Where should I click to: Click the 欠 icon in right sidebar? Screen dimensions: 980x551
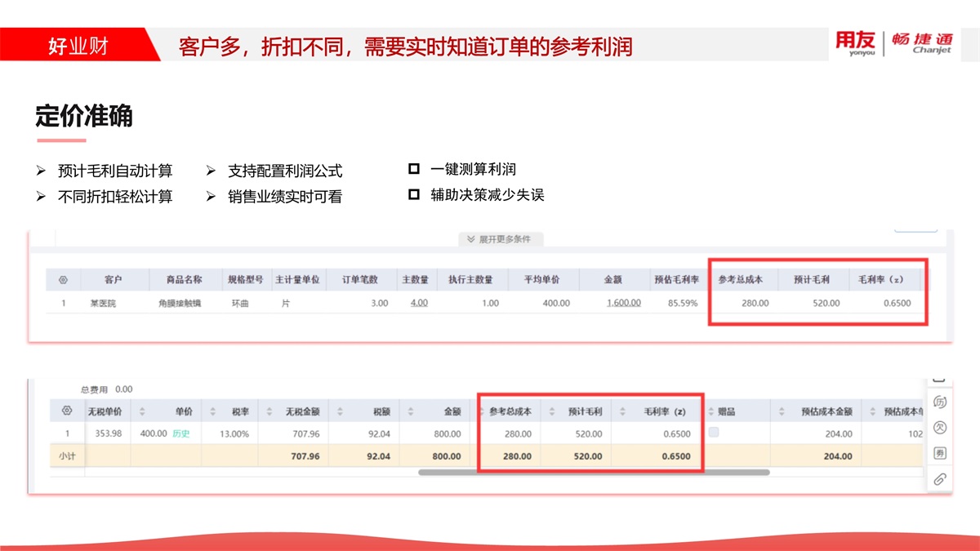coord(939,427)
